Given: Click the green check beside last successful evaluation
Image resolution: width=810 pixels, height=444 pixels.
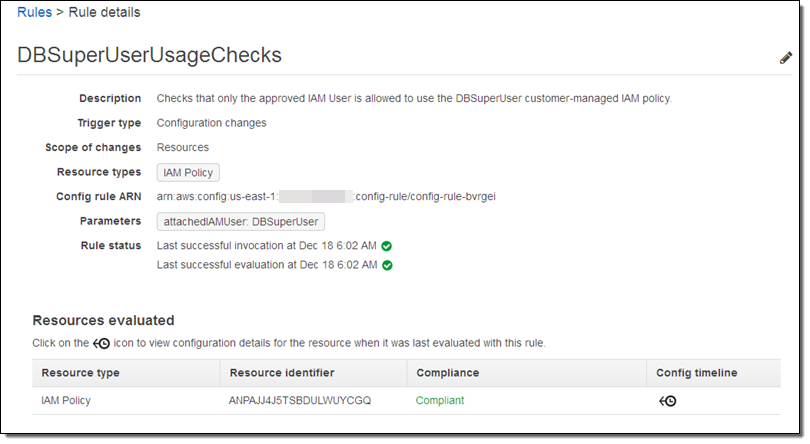Looking at the screenshot, I should tap(387, 265).
